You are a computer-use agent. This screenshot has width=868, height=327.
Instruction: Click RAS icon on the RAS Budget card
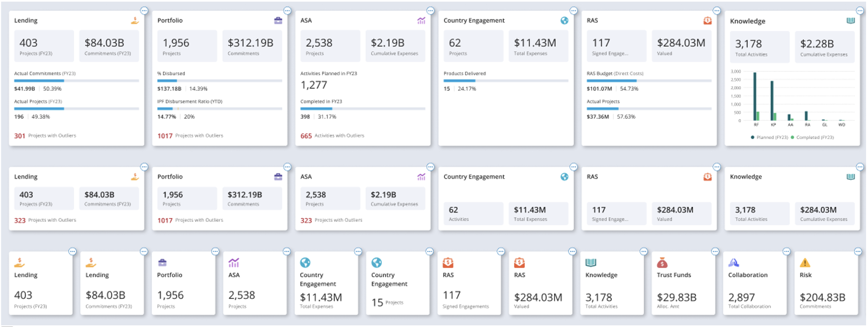click(707, 21)
